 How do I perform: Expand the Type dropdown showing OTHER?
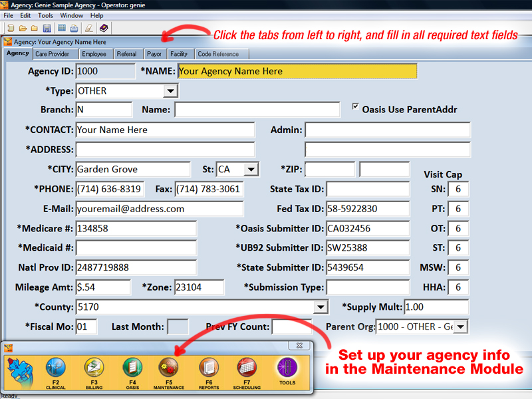pyautogui.click(x=170, y=91)
